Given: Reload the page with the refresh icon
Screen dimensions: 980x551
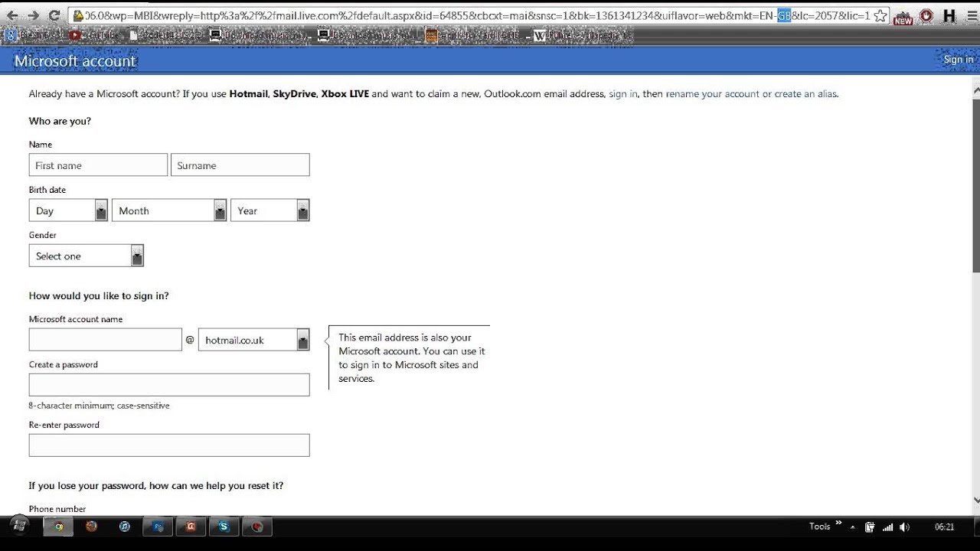Looking at the screenshot, I should tap(54, 15).
